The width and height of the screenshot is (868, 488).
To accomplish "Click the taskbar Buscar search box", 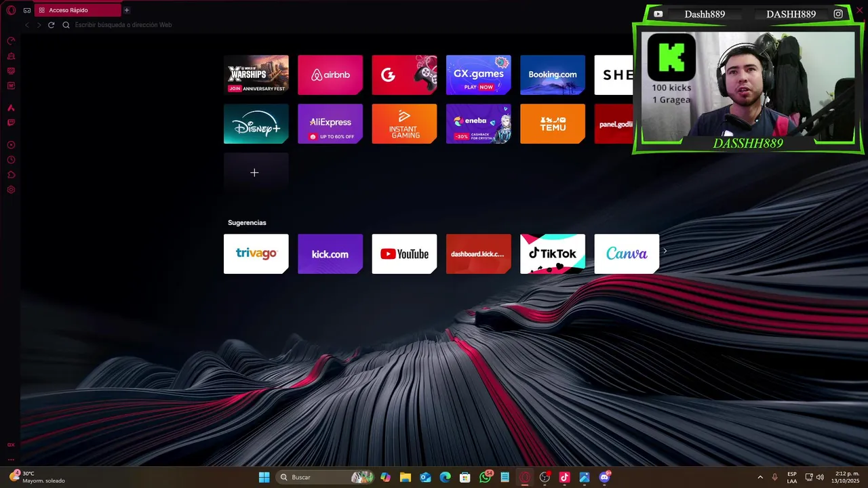I will 325,477.
